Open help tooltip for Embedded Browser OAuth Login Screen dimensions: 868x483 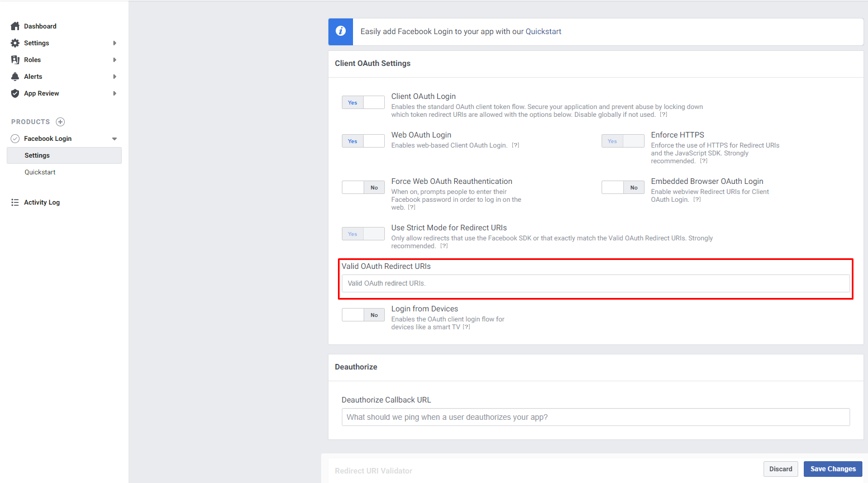point(697,200)
